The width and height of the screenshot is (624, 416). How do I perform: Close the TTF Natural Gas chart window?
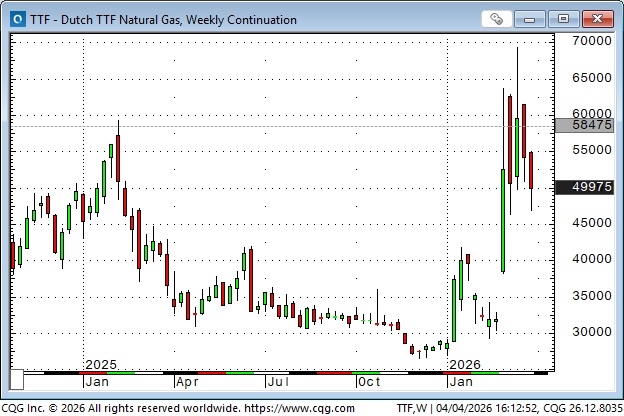597,19
